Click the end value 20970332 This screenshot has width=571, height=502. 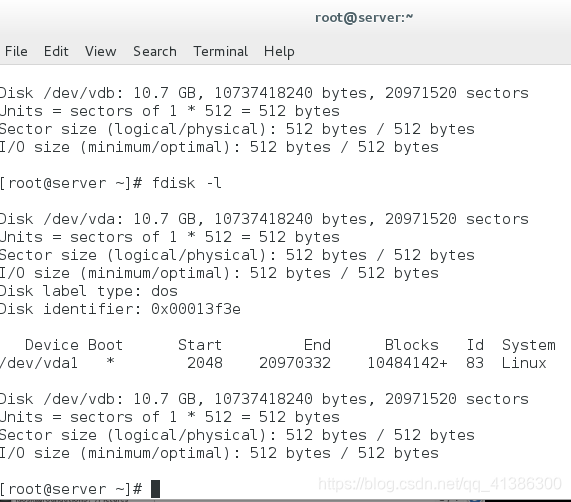tap(295, 363)
